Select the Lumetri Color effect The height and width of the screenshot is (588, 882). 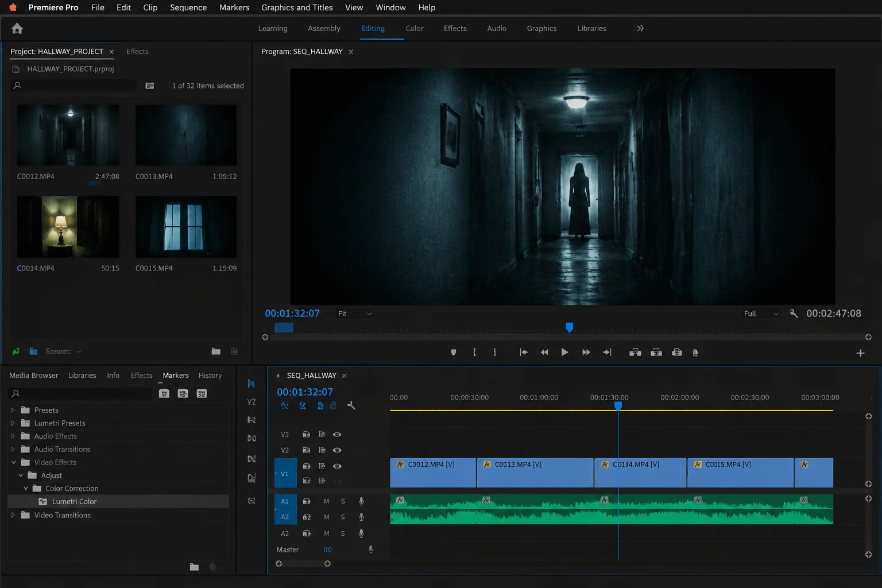click(x=118, y=501)
